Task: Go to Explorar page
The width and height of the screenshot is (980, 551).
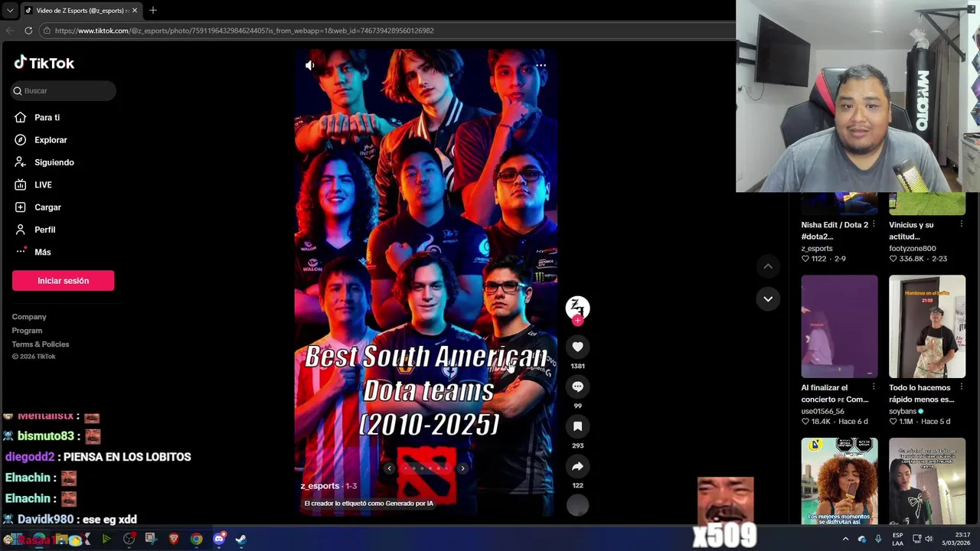Action: pyautogui.click(x=41, y=140)
